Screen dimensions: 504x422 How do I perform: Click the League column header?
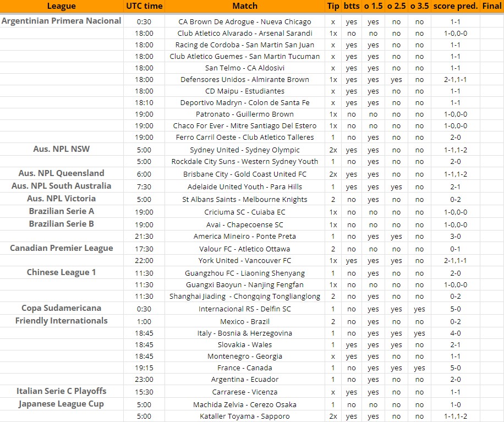(x=62, y=6)
